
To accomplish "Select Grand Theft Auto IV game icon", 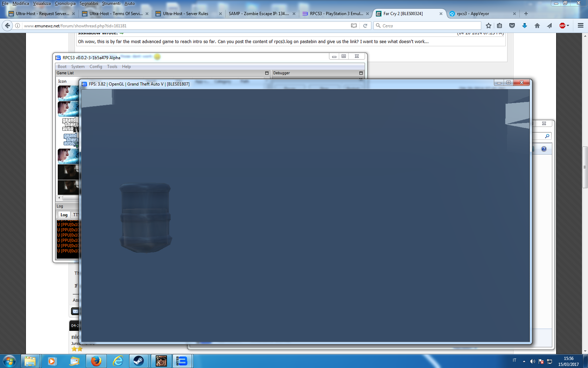I will (x=70, y=125).
